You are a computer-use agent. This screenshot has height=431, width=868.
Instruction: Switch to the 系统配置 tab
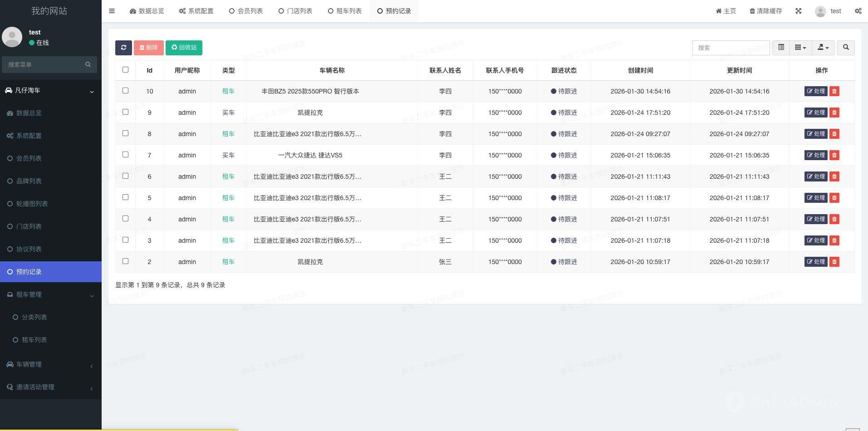(196, 11)
